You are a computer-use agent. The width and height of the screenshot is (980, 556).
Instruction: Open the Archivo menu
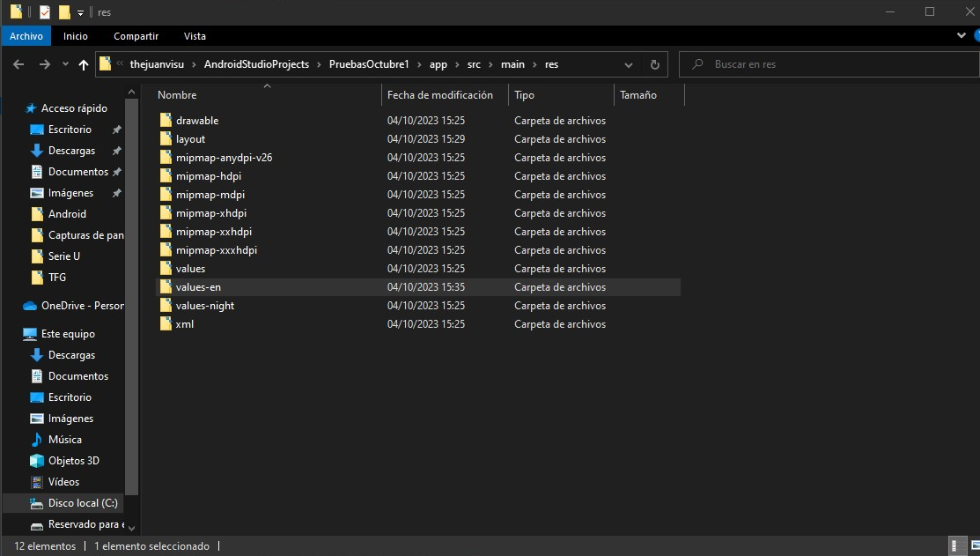(x=26, y=36)
